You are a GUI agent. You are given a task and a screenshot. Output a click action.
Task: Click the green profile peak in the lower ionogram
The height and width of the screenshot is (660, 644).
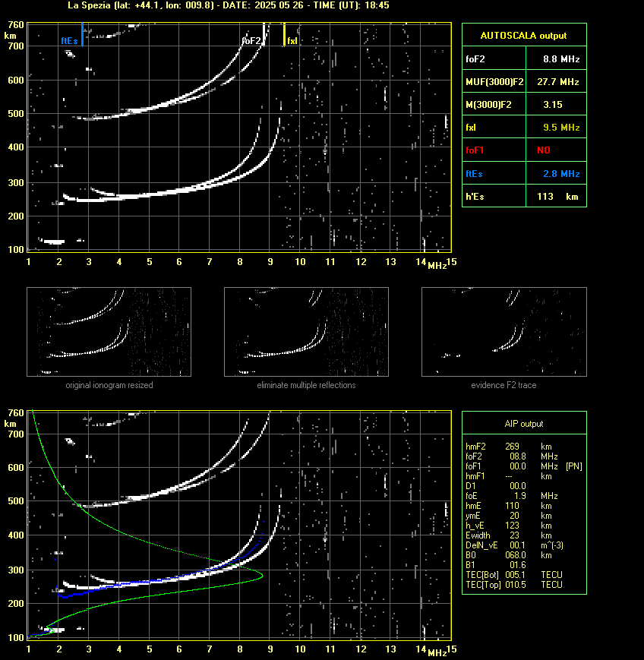click(x=262, y=576)
